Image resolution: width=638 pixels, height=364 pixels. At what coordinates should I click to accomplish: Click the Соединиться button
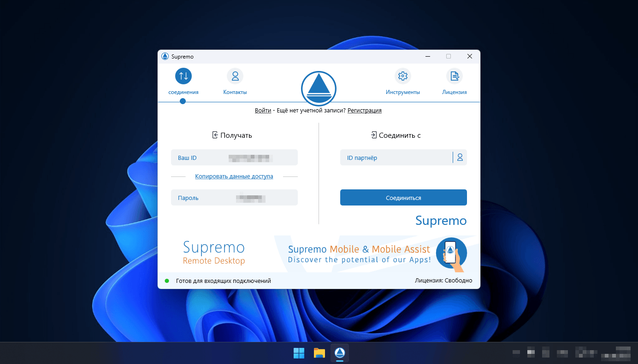403,198
